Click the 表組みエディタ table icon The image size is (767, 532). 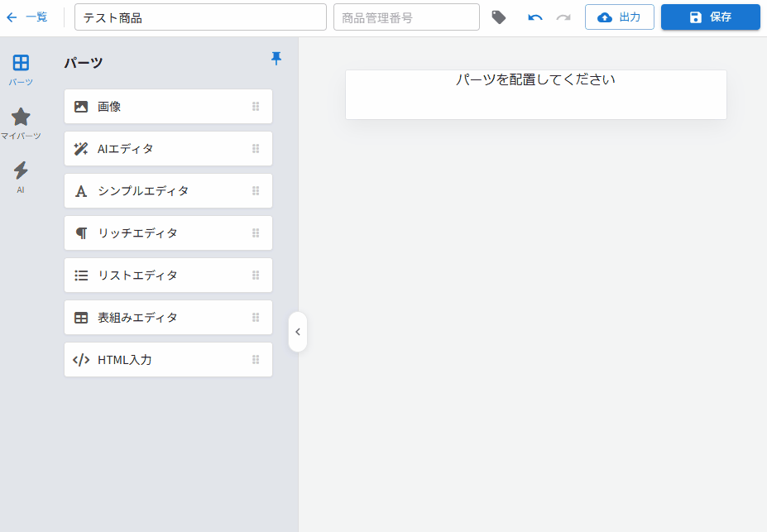80,317
